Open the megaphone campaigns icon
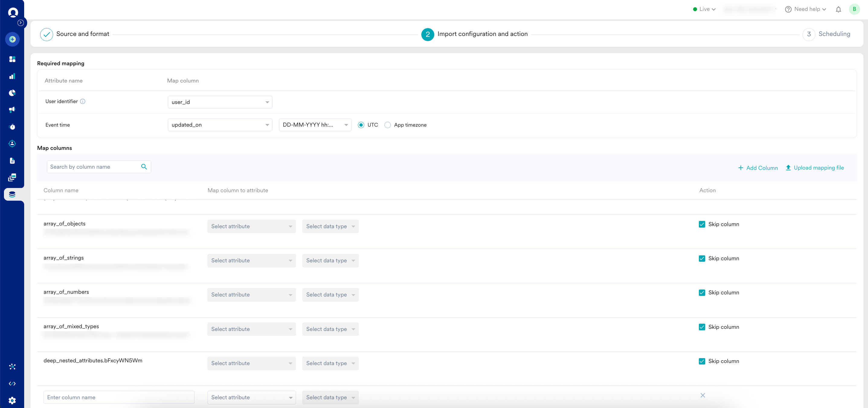This screenshot has width=868, height=408. point(12,110)
